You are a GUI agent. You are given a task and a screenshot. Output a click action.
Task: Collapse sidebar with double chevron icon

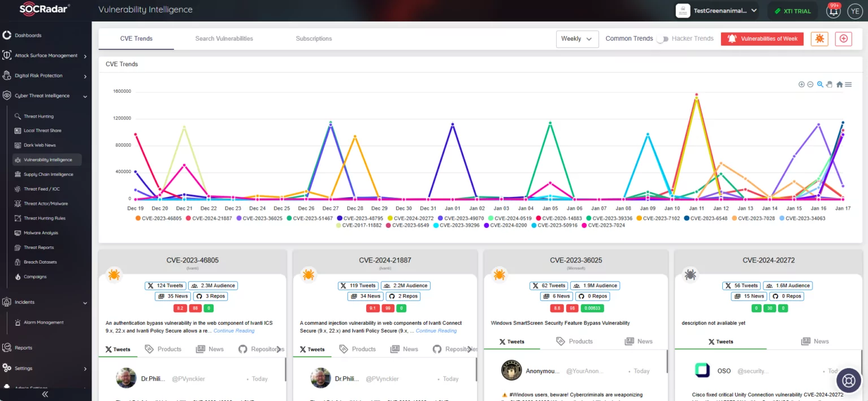click(x=45, y=394)
